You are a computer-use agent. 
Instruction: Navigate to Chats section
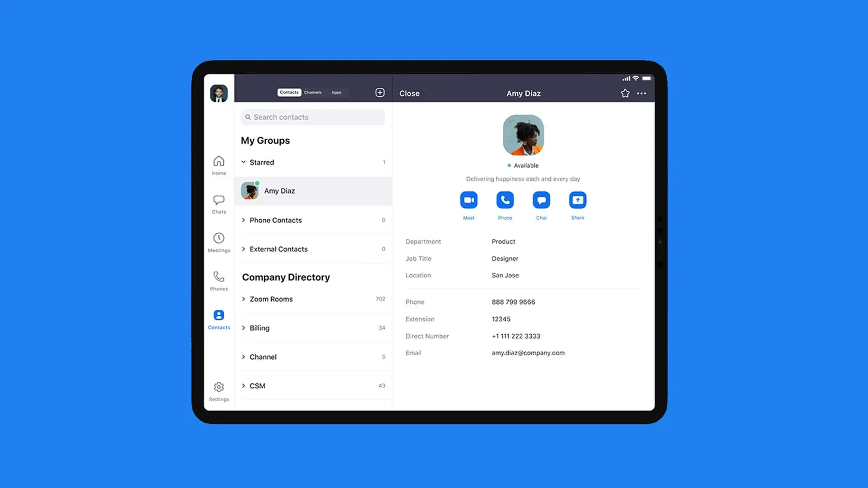click(219, 202)
